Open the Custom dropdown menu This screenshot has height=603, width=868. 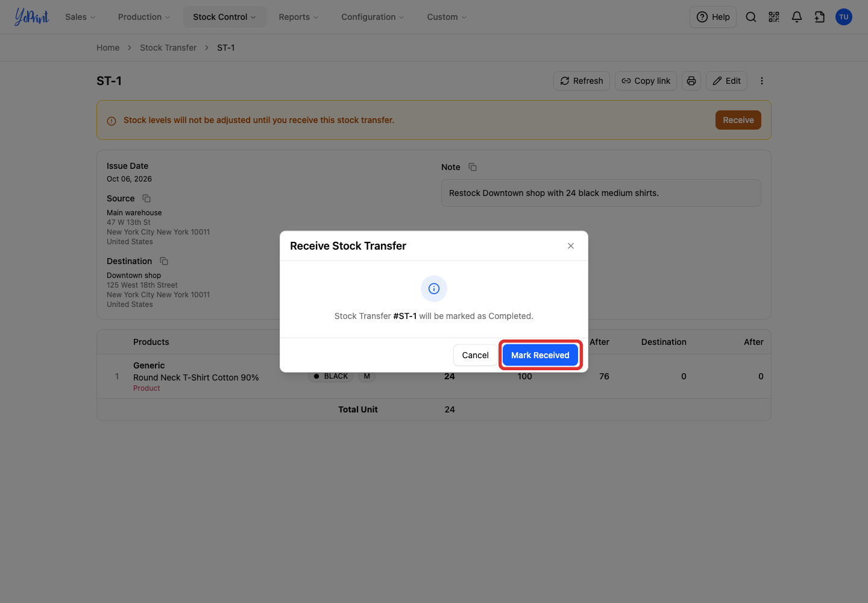[447, 17]
